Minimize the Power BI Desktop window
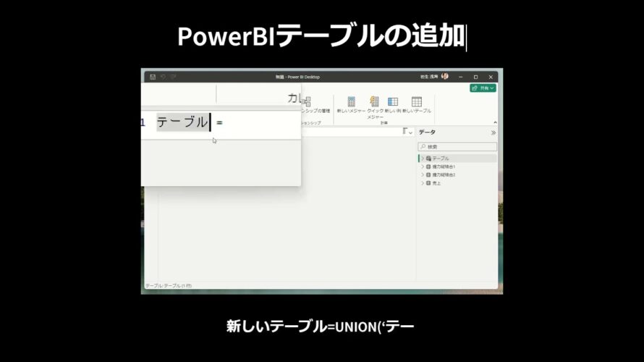Screen dimensions: 644x362 460,77
